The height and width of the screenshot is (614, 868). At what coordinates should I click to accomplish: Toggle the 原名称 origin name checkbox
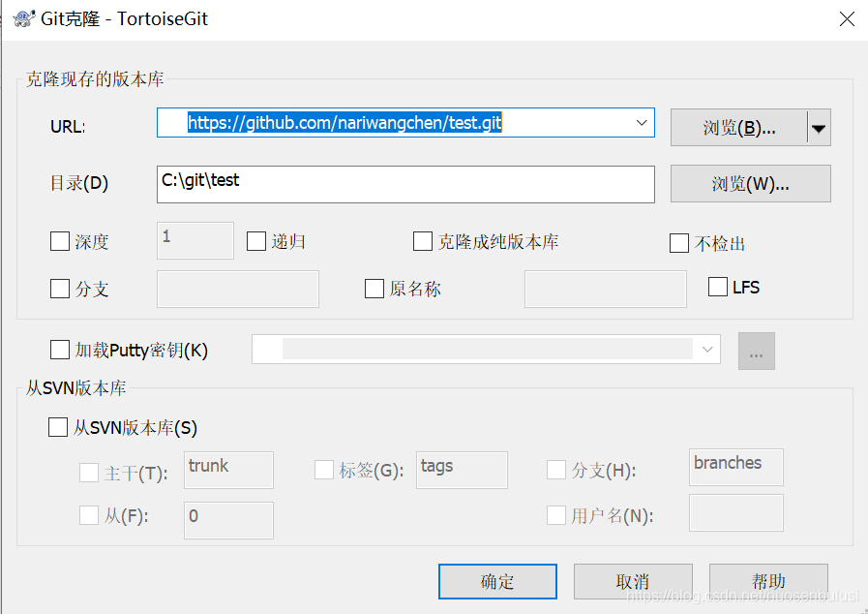click(x=374, y=289)
